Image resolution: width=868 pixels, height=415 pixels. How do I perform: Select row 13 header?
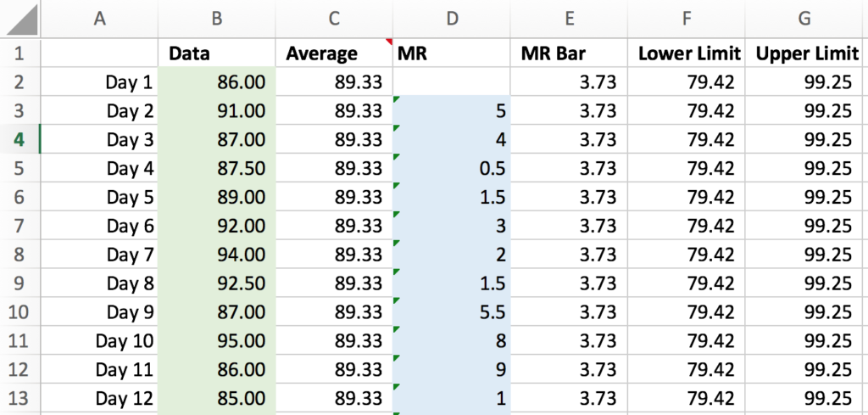[20, 398]
